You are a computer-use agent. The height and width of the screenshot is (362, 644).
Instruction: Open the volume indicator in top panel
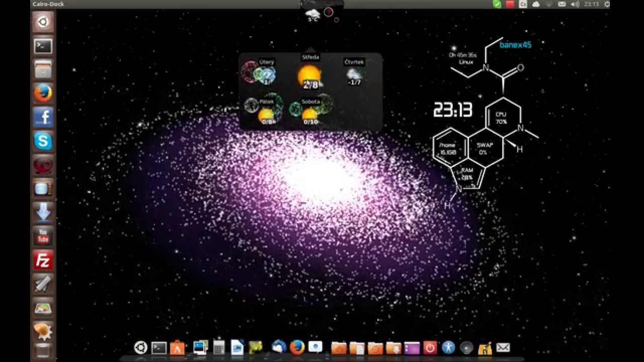pos(576,4)
